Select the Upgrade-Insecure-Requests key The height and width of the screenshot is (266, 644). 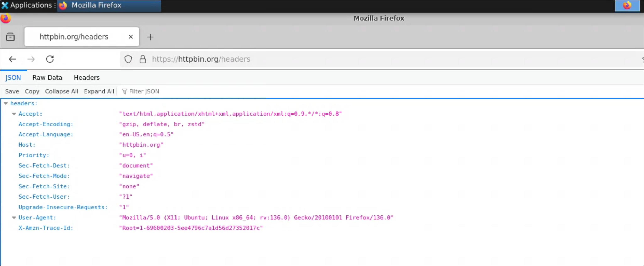pos(63,207)
